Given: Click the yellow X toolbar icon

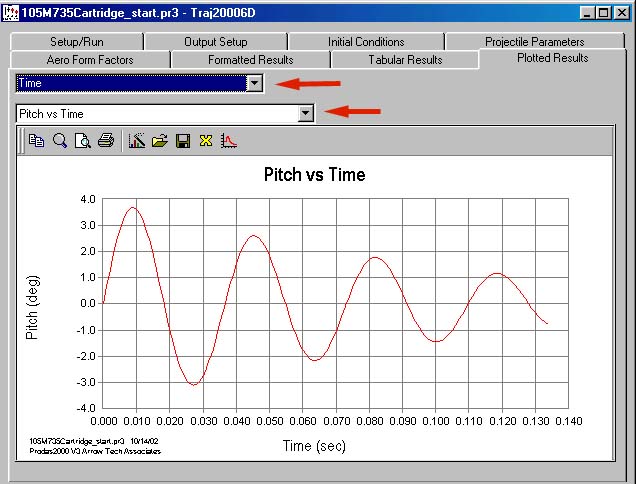Looking at the screenshot, I should pos(205,141).
